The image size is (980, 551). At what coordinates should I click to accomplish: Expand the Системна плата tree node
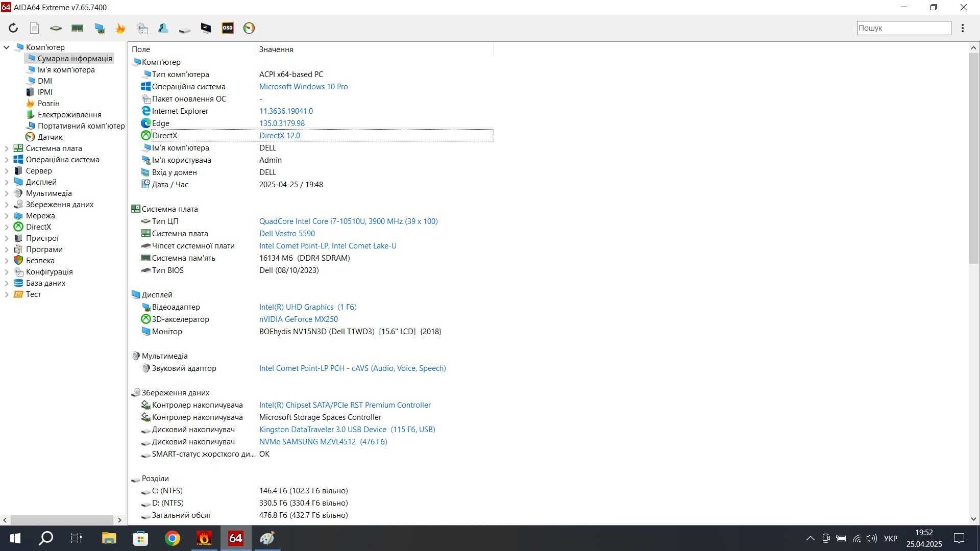click(7, 148)
